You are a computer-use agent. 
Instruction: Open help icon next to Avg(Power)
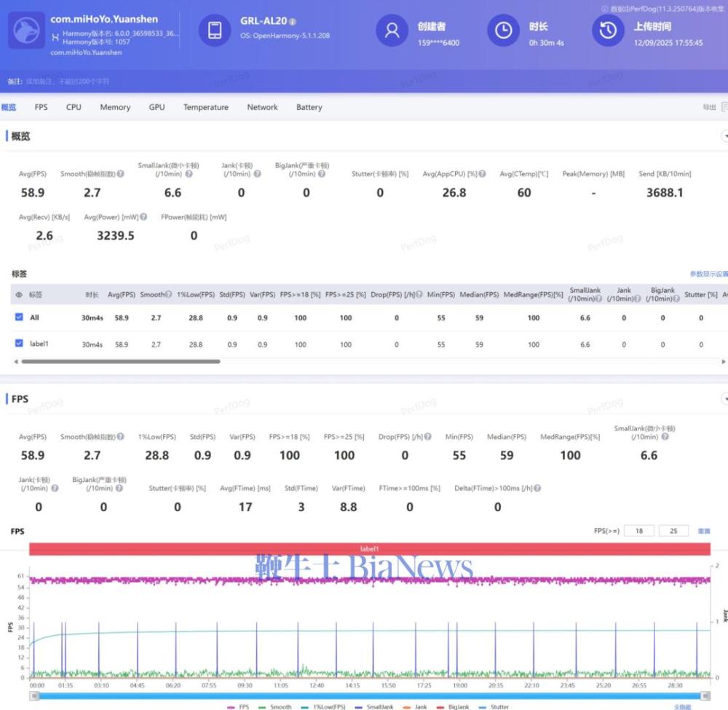(143, 217)
